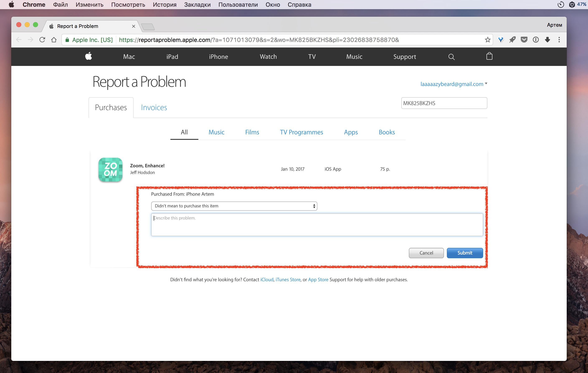The image size is (588, 373).
Task: Click the Jan 10, 2017 purchase date
Action: (293, 169)
